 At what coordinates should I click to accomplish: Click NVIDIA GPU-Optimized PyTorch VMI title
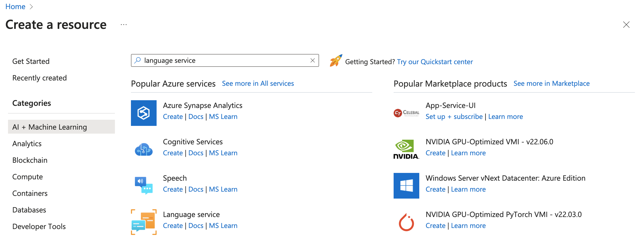coord(503,214)
